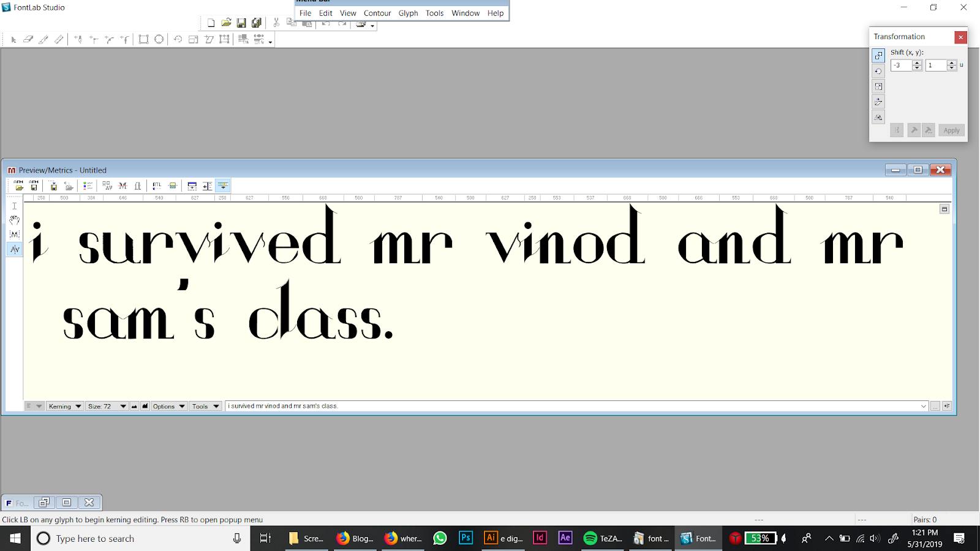Viewport: 980px width, 551px height.
Task: Open the File menu
Action: coord(305,13)
